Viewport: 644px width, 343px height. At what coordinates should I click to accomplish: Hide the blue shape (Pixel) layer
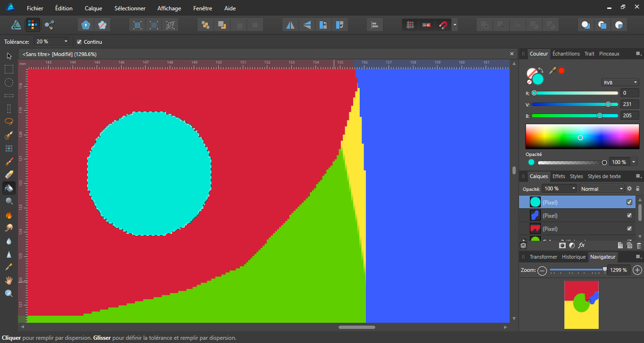[x=629, y=215]
